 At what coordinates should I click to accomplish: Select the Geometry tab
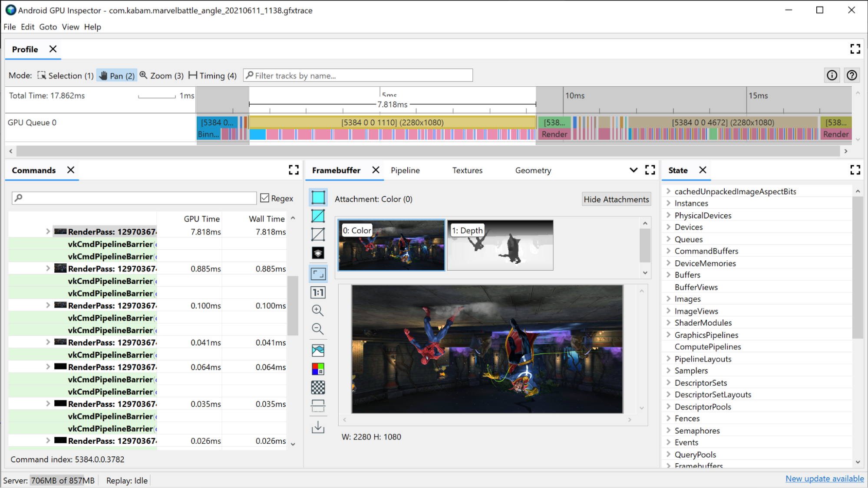pyautogui.click(x=532, y=170)
